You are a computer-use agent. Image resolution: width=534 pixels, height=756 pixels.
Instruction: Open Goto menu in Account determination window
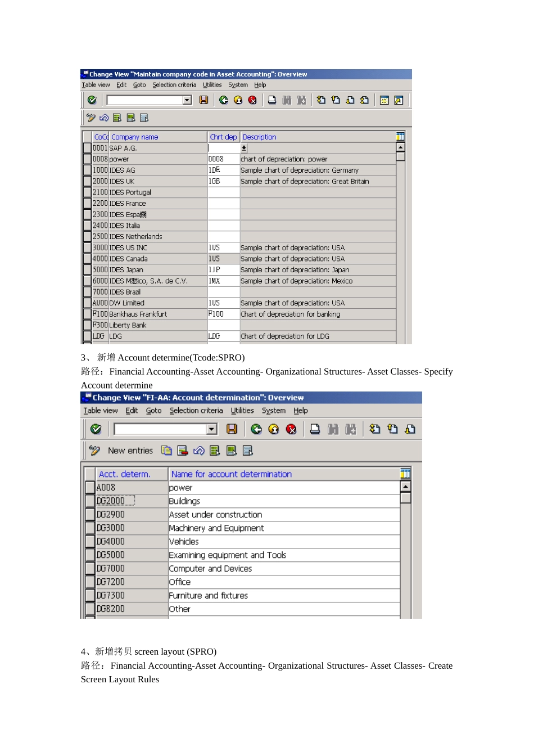153,411
